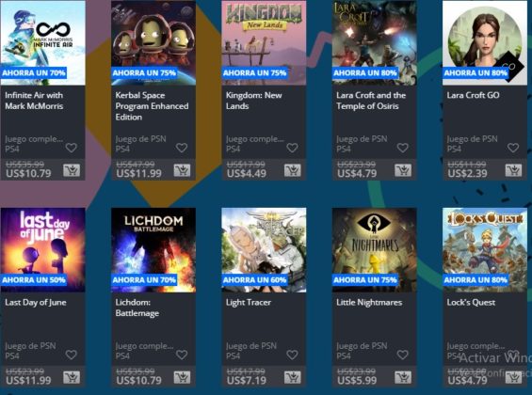Screen dimensions: 532x395
Task: Click the Lichdom: Battlemage title text
Action: (x=137, y=308)
